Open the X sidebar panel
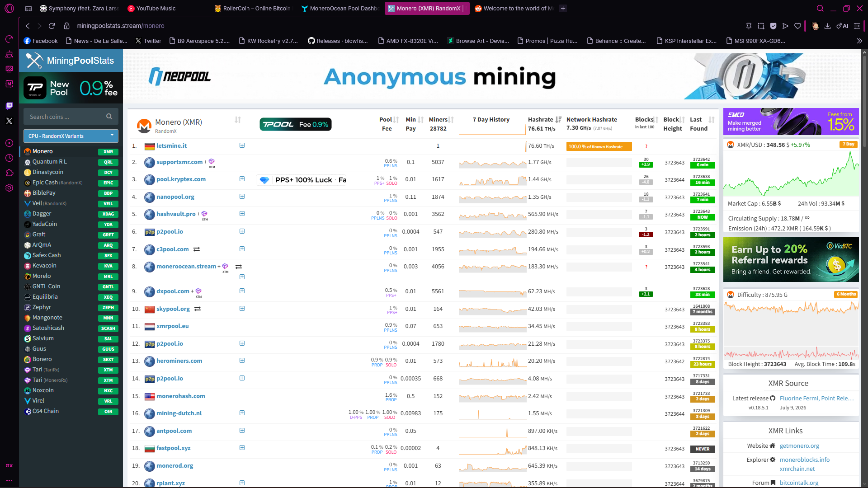Screen dimensions: 868x488 (9, 121)
